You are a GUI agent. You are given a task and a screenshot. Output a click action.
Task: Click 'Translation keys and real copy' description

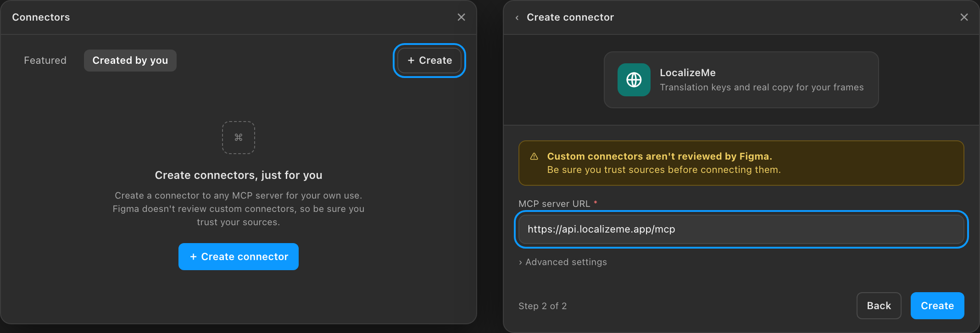(762, 87)
